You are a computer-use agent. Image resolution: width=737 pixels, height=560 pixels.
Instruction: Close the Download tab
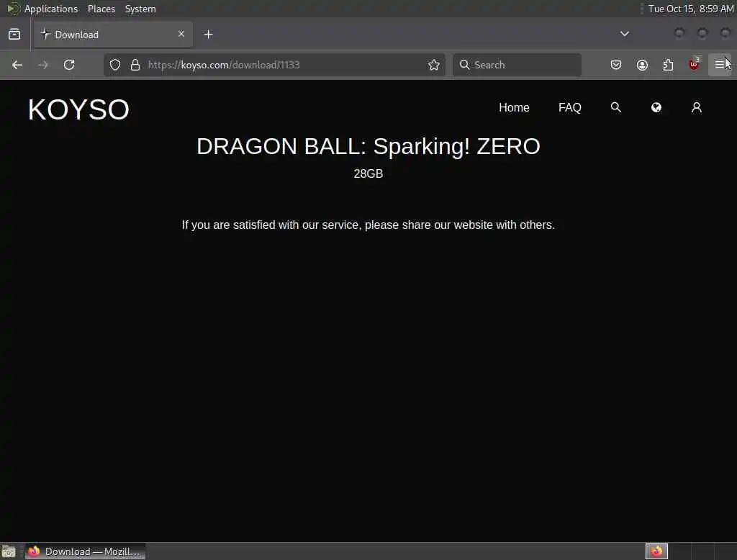pyautogui.click(x=181, y=34)
